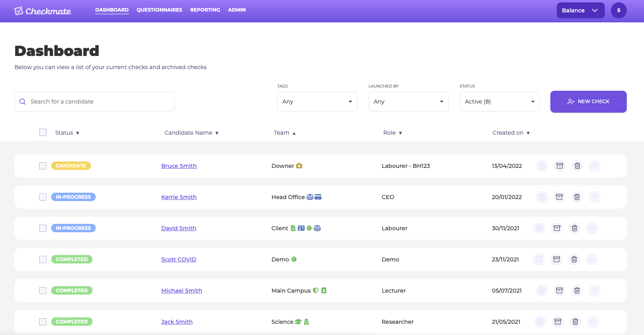Open the Status filter showing Active (8)
This screenshot has height=335, width=644.
(500, 102)
